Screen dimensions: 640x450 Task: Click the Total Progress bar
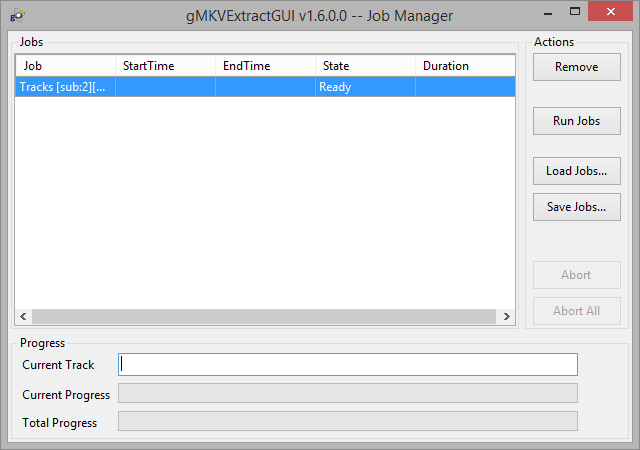[x=348, y=421]
